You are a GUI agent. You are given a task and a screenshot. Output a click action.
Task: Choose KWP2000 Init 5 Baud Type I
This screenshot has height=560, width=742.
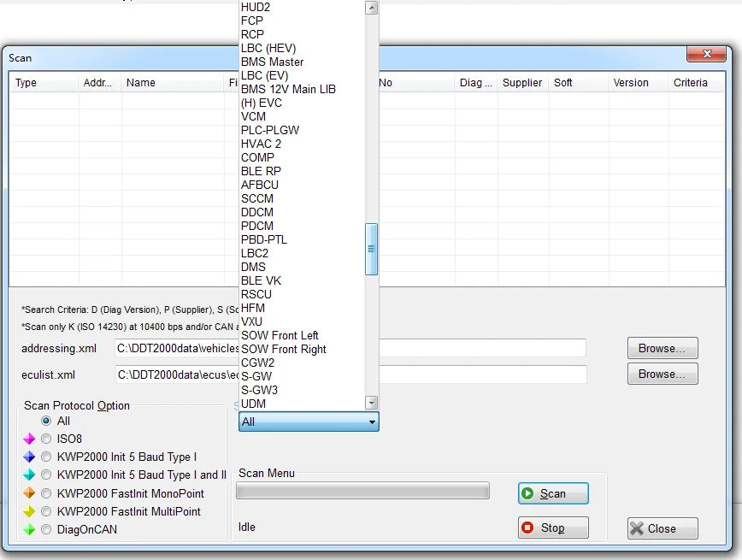(46, 457)
